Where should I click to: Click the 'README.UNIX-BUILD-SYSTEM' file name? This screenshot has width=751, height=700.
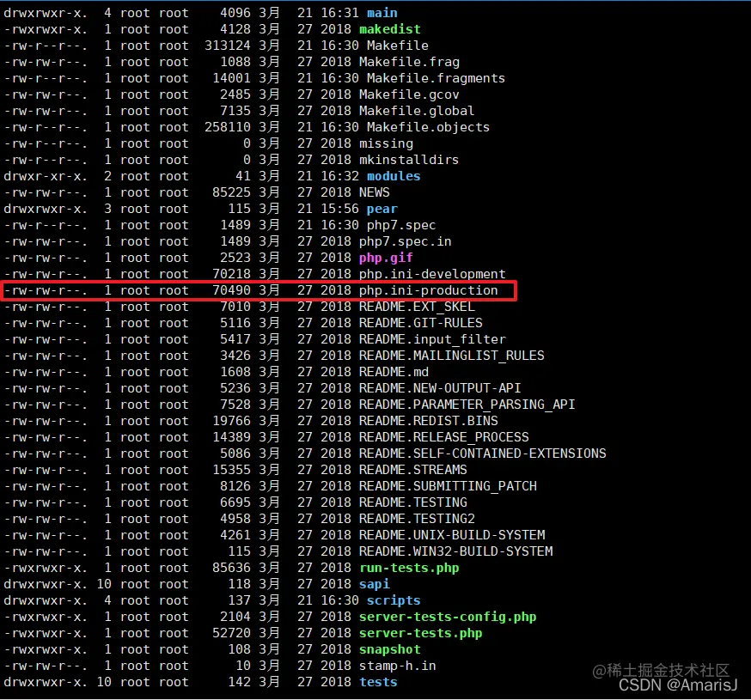coord(452,535)
